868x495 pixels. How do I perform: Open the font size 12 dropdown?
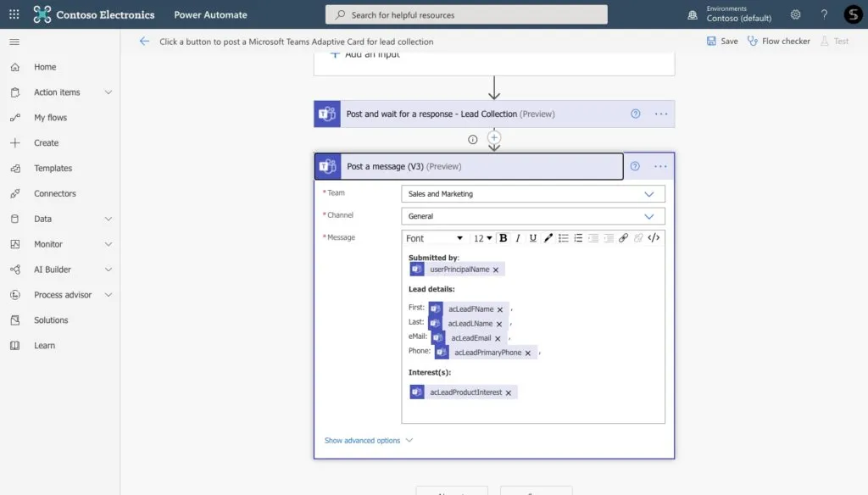coord(482,238)
